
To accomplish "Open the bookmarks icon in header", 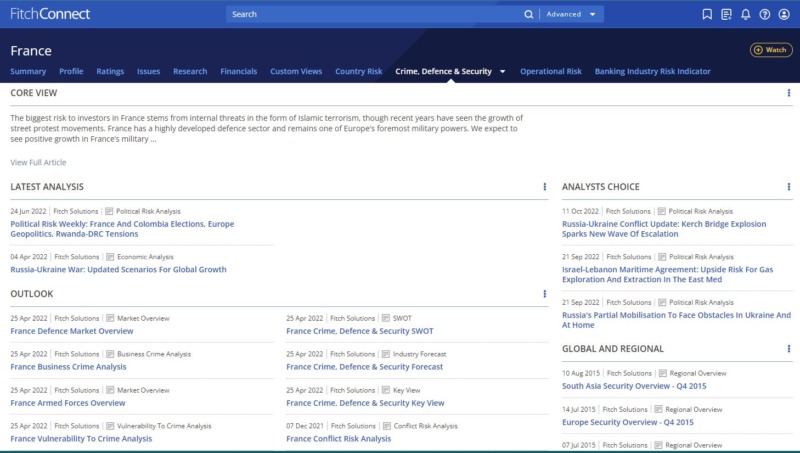I will (707, 14).
